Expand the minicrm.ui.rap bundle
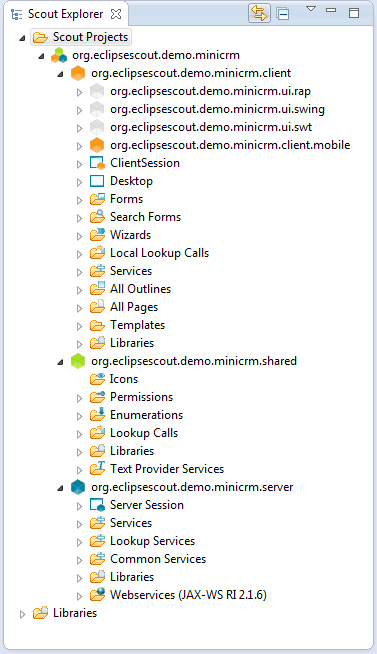The width and height of the screenshot is (377, 654). tap(79, 92)
